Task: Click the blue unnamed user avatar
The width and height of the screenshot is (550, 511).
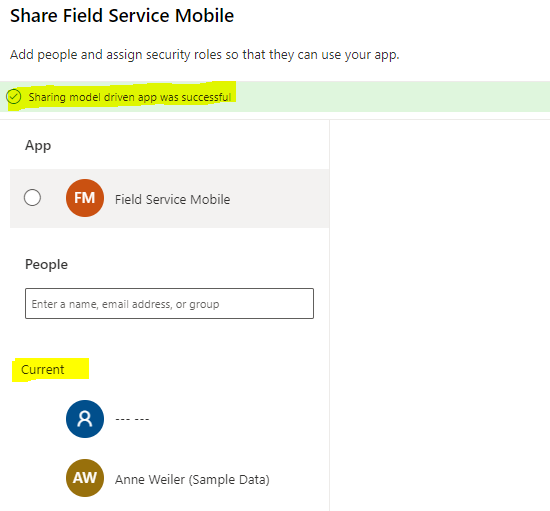Action: point(85,419)
